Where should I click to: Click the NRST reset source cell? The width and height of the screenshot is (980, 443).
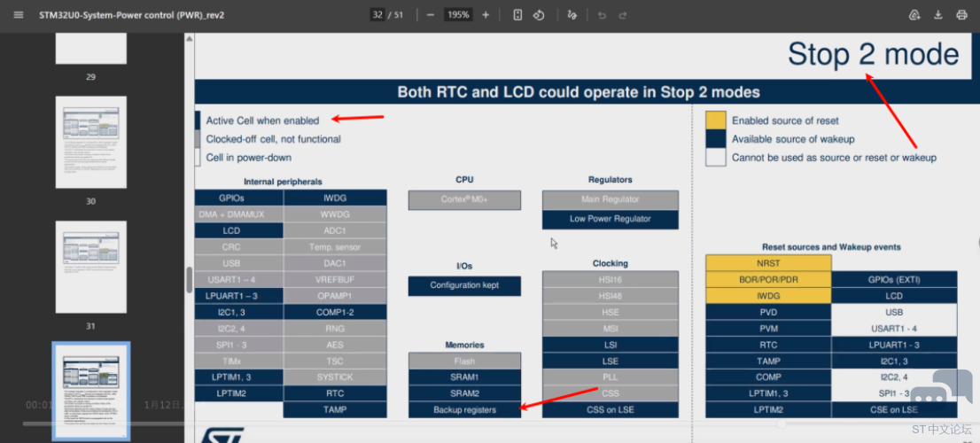point(769,263)
